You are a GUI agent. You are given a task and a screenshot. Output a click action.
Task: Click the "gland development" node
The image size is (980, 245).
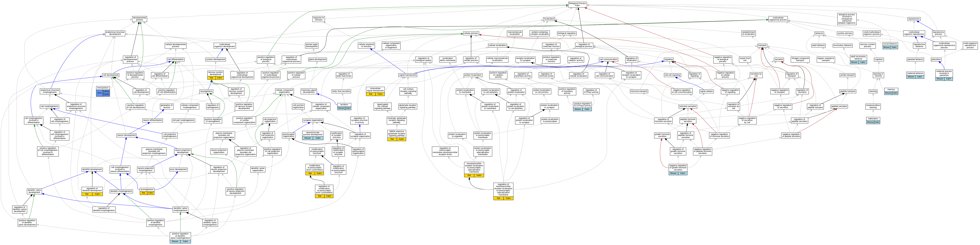(317, 59)
